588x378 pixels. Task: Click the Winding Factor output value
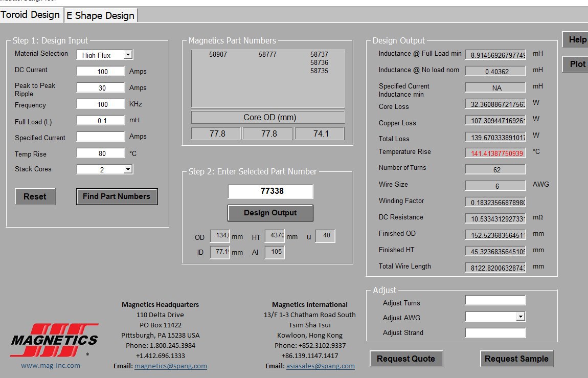pyautogui.click(x=495, y=203)
